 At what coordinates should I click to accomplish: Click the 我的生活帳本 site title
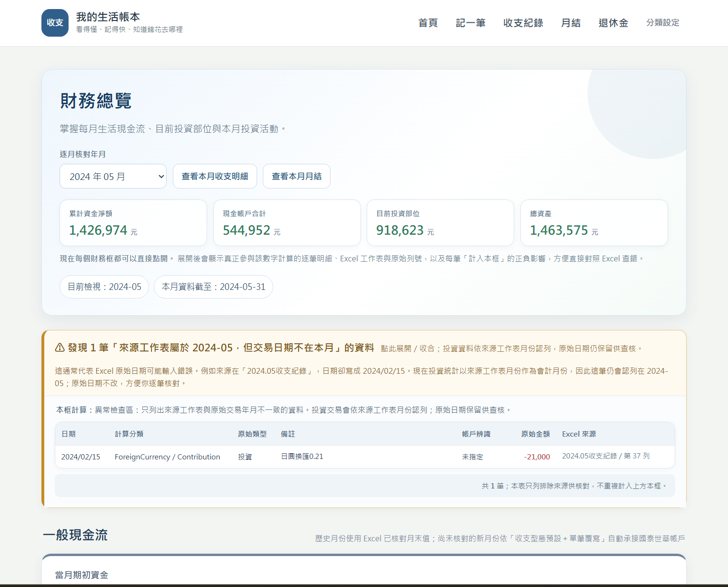pos(108,17)
